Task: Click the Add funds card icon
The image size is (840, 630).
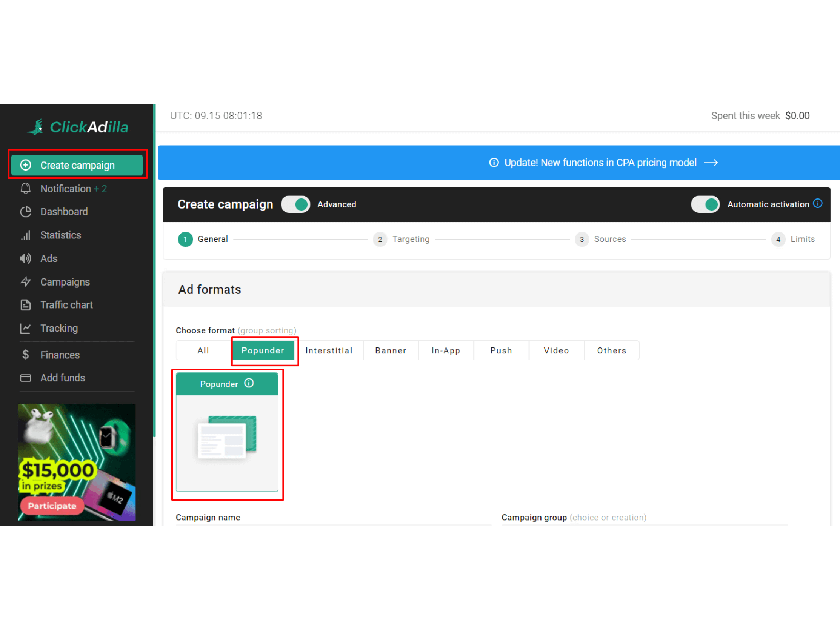Action: click(x=25, y=378)
